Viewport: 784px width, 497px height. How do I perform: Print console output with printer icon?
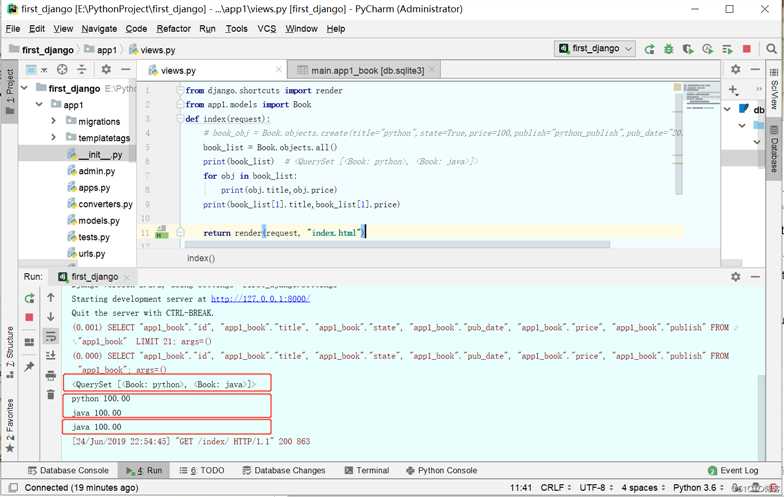51,375
